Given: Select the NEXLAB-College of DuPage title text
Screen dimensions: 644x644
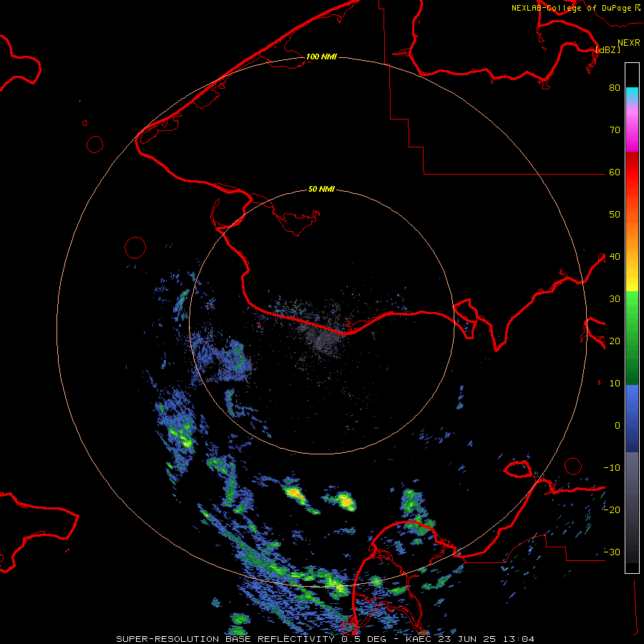Looking at the screenshot, I should tap(571, 8).
